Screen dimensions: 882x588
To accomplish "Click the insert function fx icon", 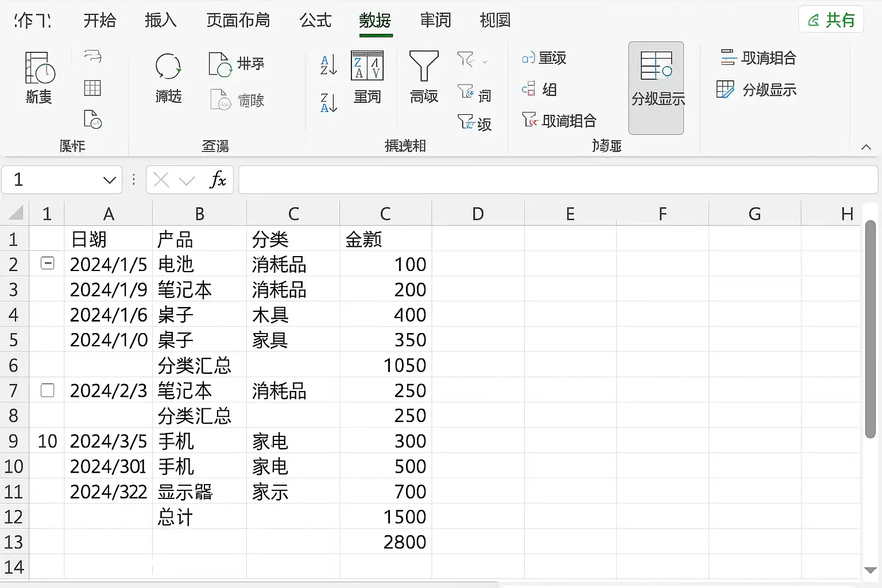I will click(x=218, y=180).
